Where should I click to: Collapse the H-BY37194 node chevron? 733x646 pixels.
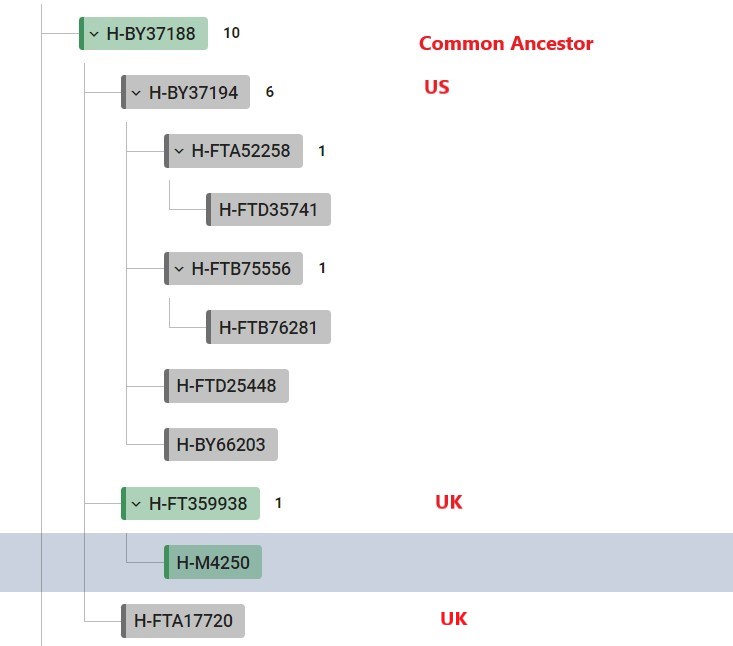click(x=136, y=93)
